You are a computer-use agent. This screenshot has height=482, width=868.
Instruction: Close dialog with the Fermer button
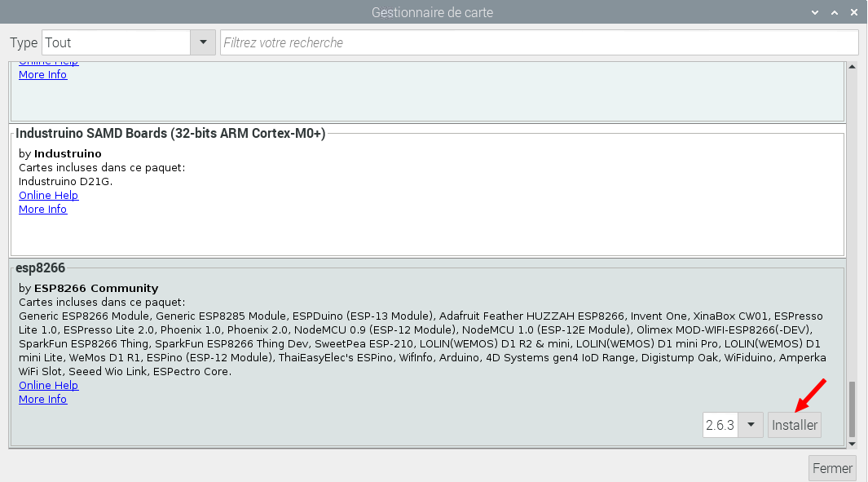click(x=832, y=468)
